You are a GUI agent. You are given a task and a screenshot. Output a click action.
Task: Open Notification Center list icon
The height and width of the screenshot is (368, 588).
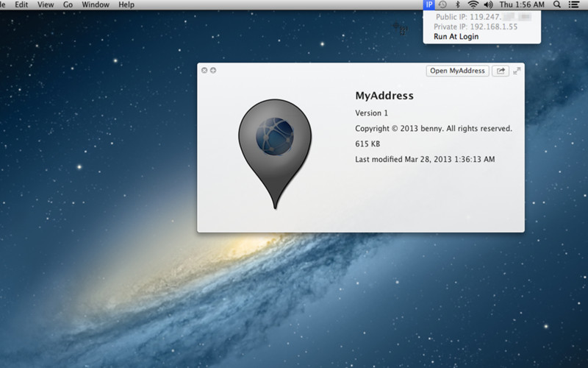(x=574, y=5)
